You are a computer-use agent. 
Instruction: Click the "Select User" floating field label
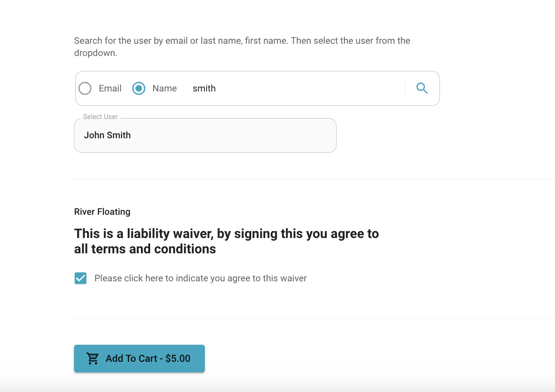click(100, 117)
